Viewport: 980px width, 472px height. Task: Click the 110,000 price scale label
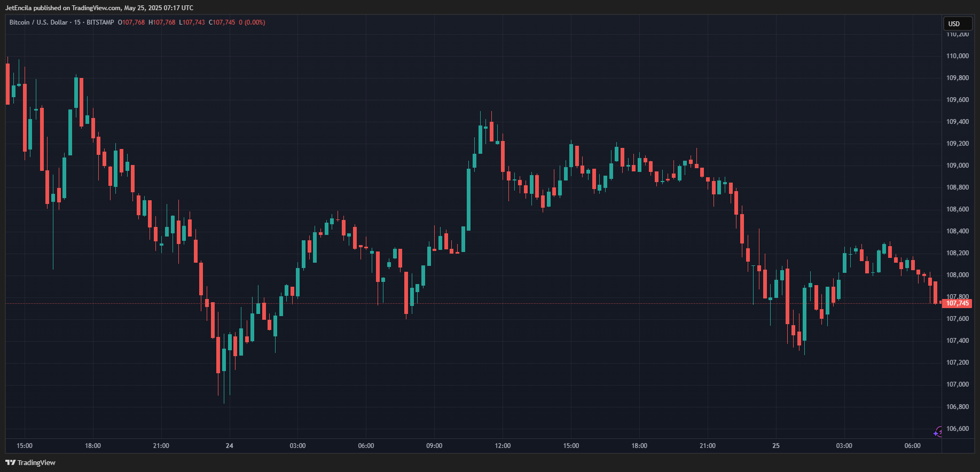[x=958, y=56]
